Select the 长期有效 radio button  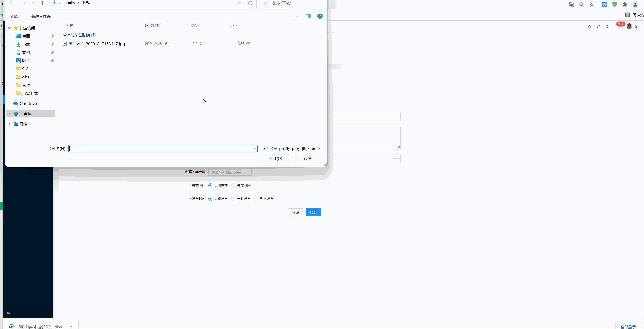[x=210, y=185]
